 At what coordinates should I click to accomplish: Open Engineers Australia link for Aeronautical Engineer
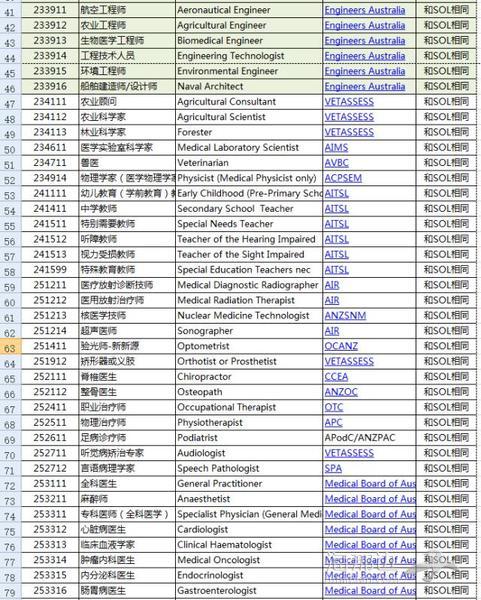tap(365, 10)
